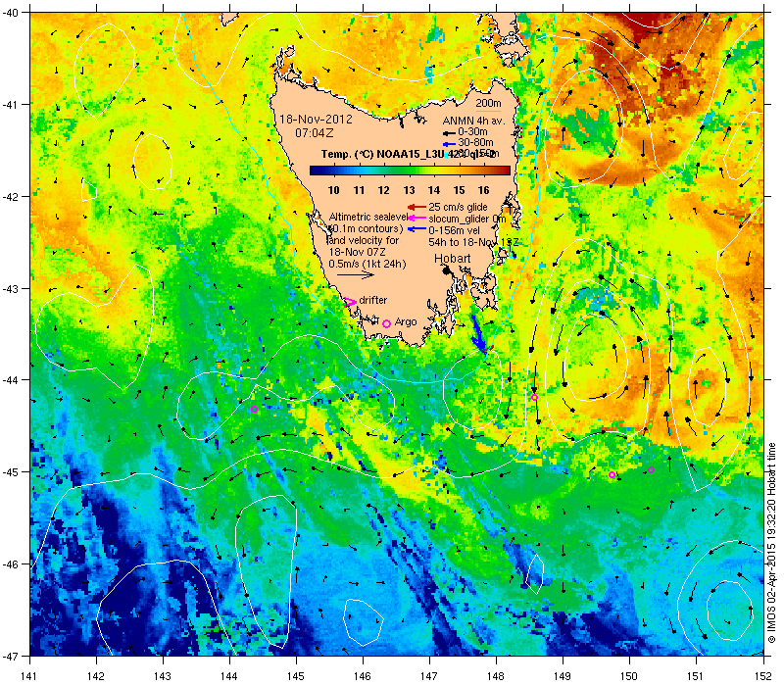The width and height of the screenshot is (784, 686).
Task: Click the '0-30m' legend text
Action: (x=472, y=132)
